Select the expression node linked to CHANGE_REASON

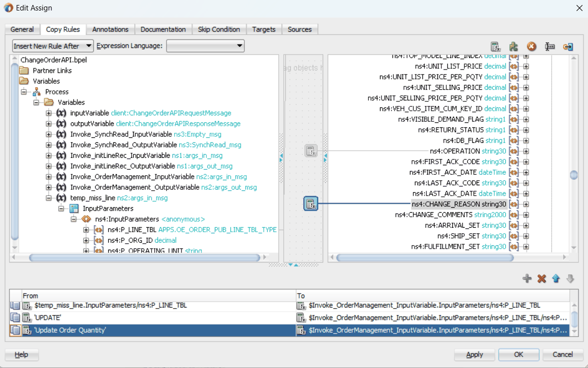click(x=311, y=204)
